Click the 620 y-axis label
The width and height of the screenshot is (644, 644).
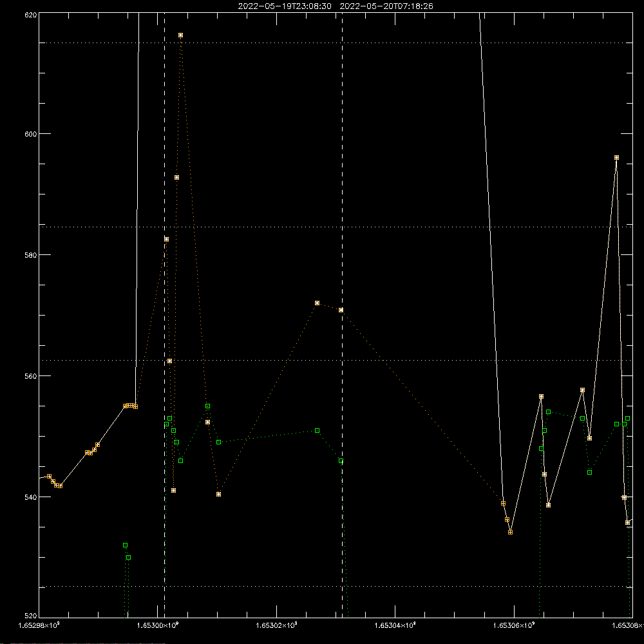pos(31,14)
